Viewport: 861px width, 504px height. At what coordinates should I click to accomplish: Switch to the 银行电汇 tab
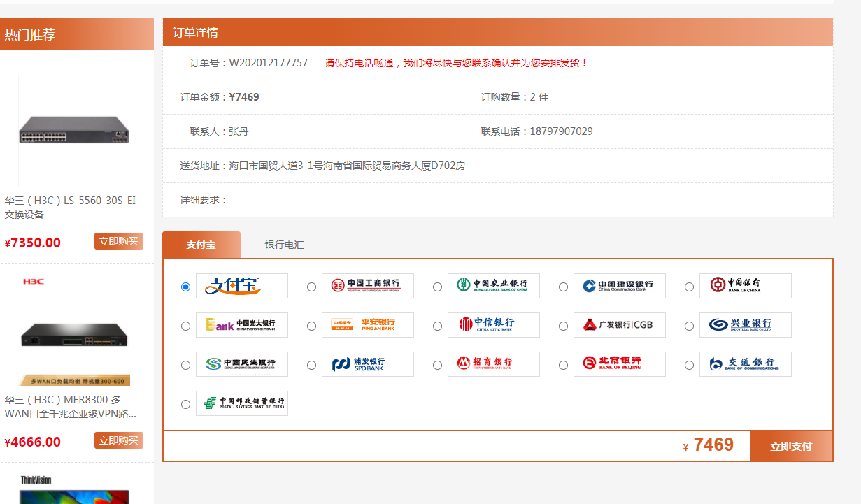click(284, 245)
